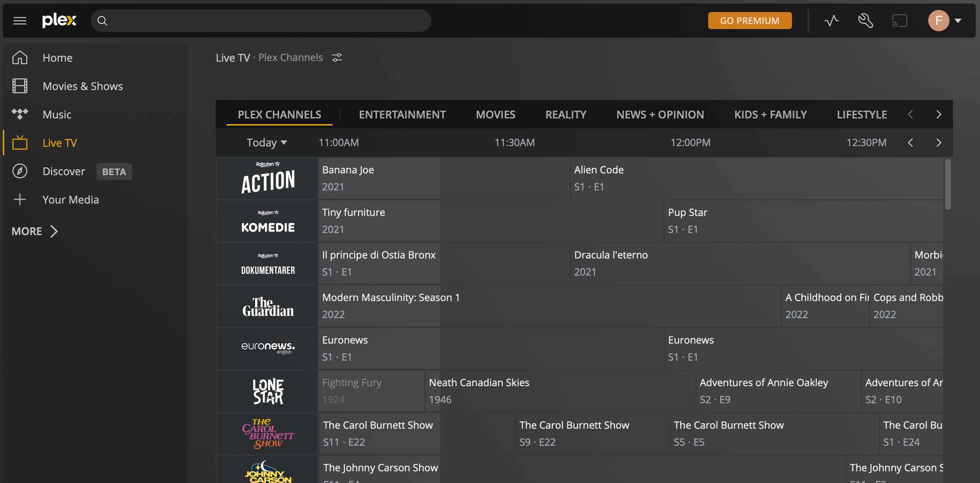
Task: Open the Today date dropdown
Action: click(x=267, y=143)
